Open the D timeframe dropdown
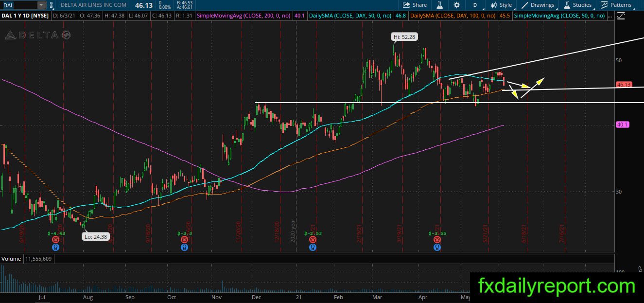 coord(475,5)
